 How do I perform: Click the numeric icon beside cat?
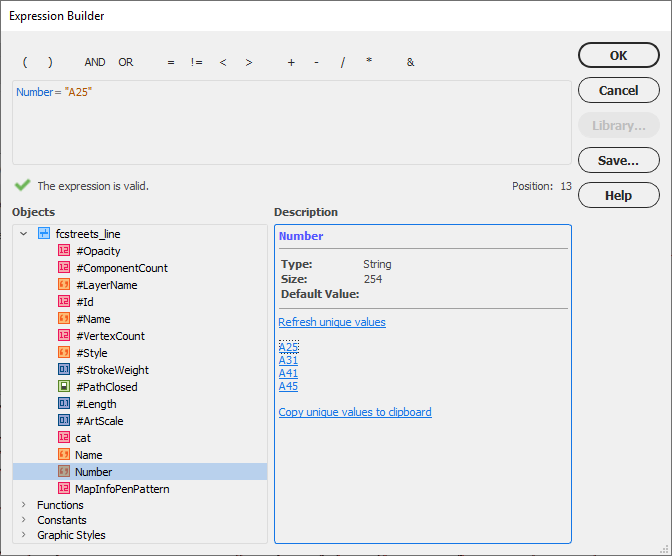64,437
